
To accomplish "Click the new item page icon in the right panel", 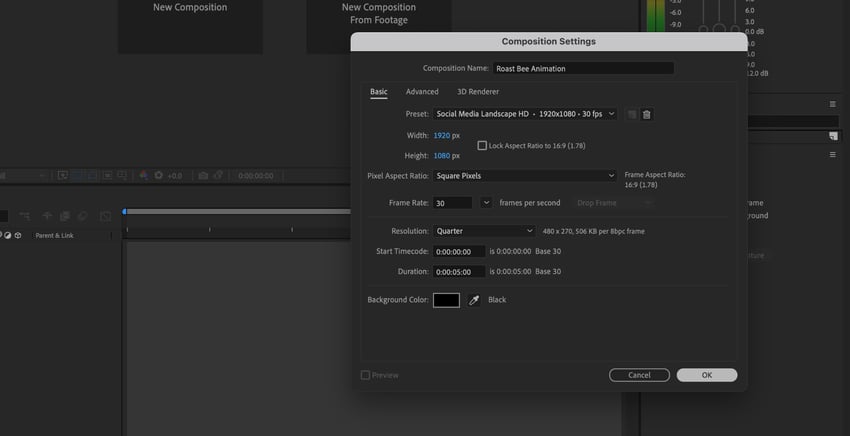I will tap(833, 136).
